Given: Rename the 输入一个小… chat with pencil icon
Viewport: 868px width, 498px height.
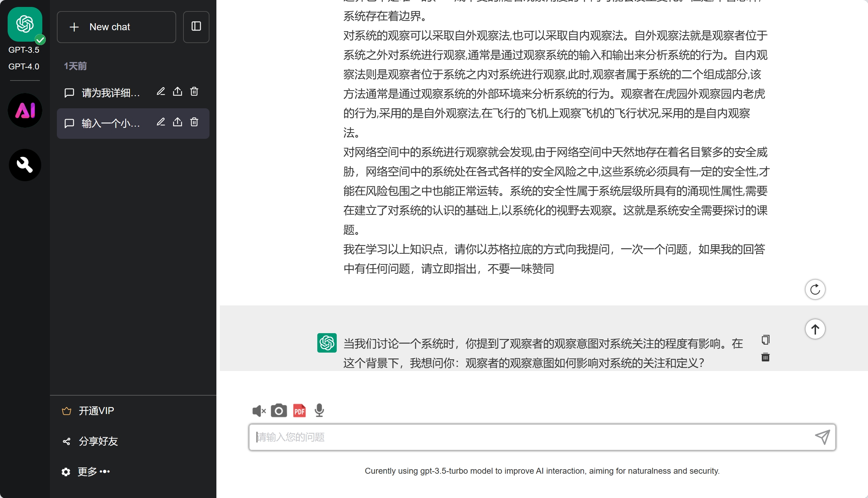Looking at the screenshot, I should (x=161, y=122).
